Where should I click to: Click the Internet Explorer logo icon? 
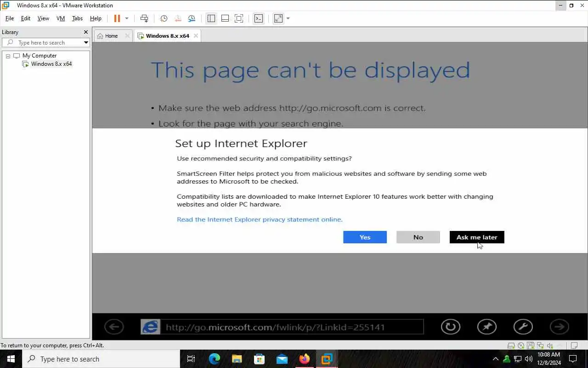coord(150,327)
